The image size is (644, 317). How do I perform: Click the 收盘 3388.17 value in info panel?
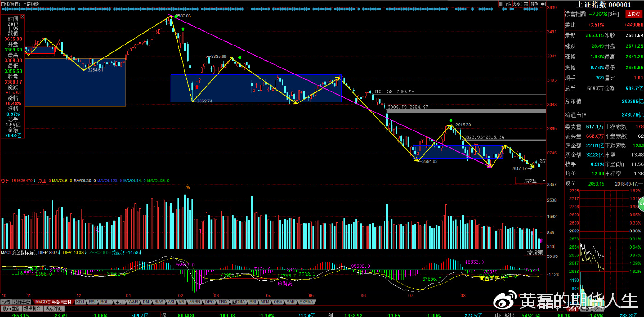point(13,82)
